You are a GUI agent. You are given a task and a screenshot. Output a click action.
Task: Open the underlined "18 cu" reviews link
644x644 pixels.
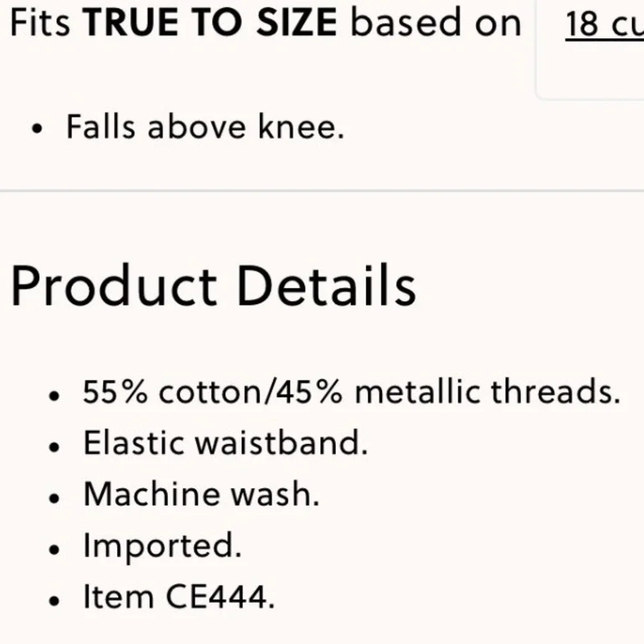(604, 24)
